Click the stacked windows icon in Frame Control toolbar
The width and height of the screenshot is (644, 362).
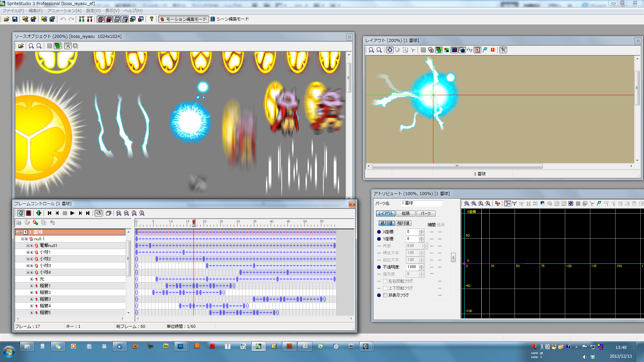[108, 213]
